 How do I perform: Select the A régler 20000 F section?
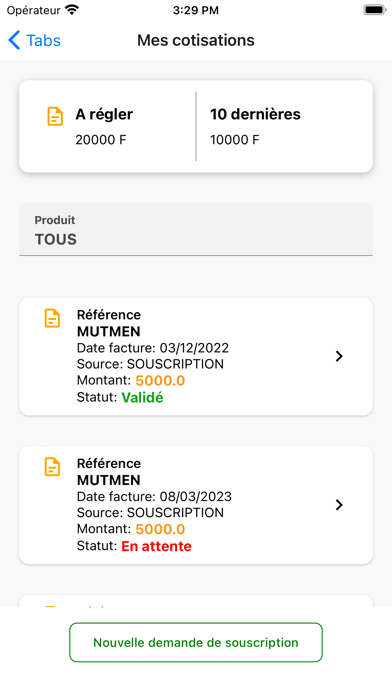click(107, 127)
